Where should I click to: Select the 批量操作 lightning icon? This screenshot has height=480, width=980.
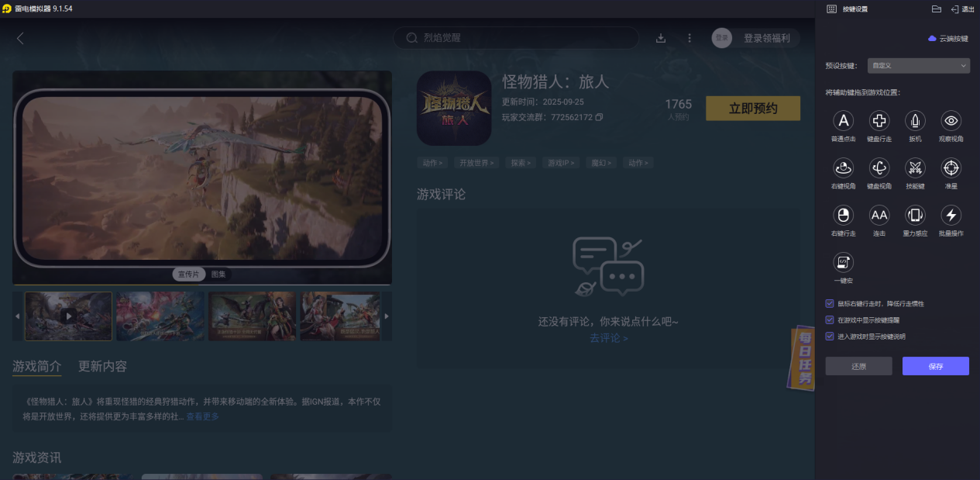pyautogui.click(x=951, y=215)
